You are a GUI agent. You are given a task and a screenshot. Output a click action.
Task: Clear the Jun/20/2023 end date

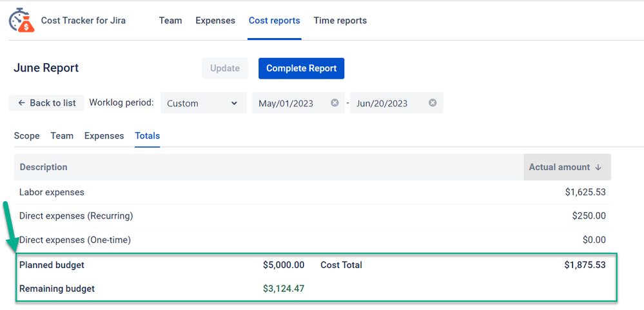(x=433, y=103)
